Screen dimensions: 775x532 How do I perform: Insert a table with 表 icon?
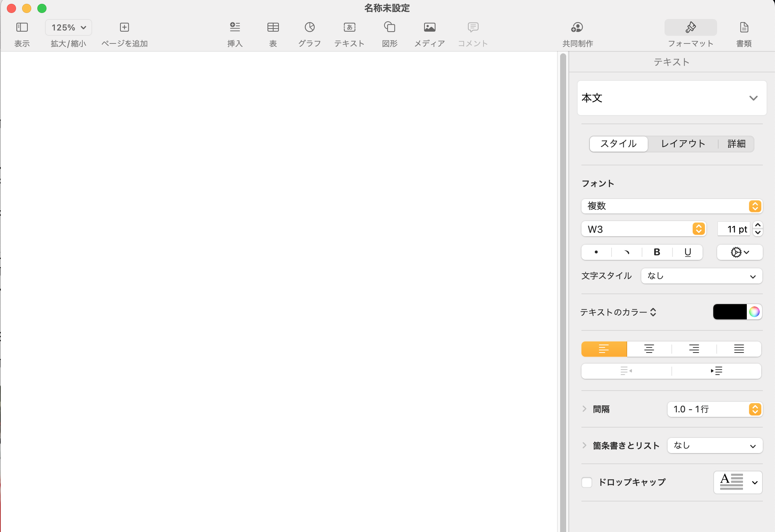point(273,27)
